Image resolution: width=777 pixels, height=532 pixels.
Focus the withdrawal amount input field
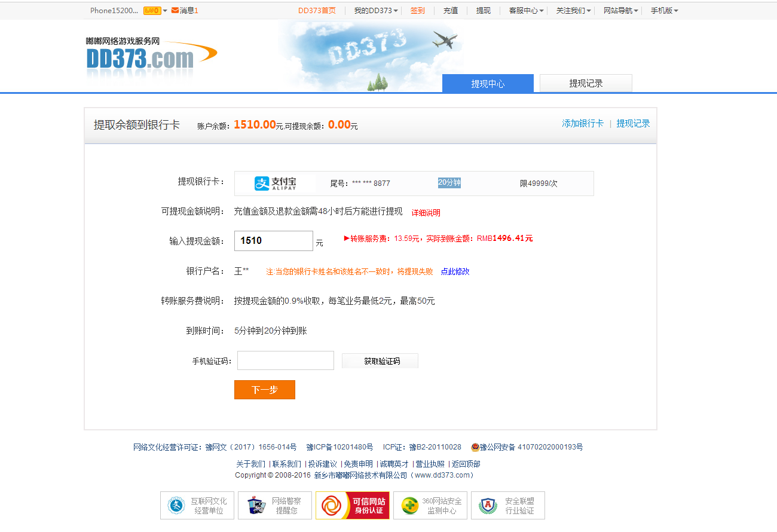[274, 241]
